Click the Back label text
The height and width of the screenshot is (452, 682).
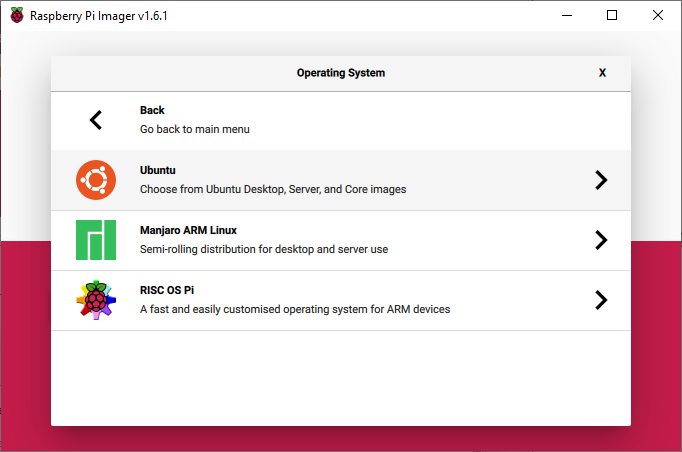tap(152, 111)
